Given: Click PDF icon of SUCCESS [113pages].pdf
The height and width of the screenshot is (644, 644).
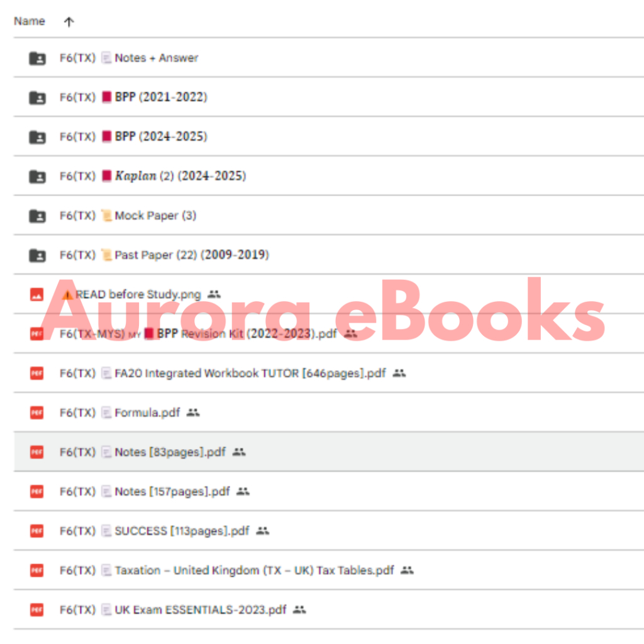Looking at the screenshot, I should 37,531.
